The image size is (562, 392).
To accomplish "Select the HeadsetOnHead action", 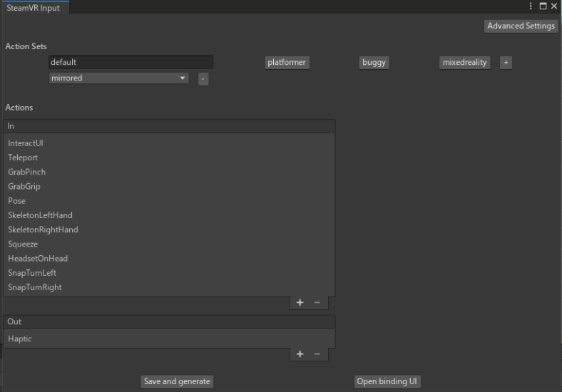I will (x=169, y=258).
